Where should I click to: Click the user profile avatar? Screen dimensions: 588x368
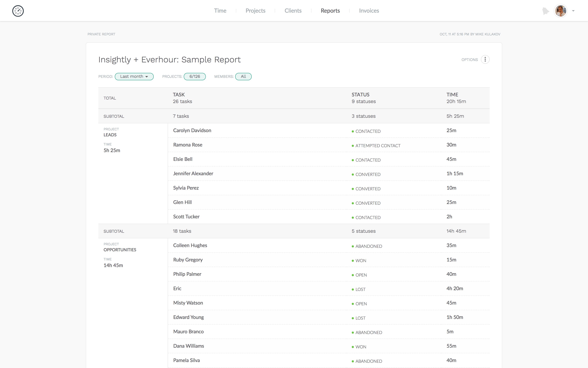(561, 11)
